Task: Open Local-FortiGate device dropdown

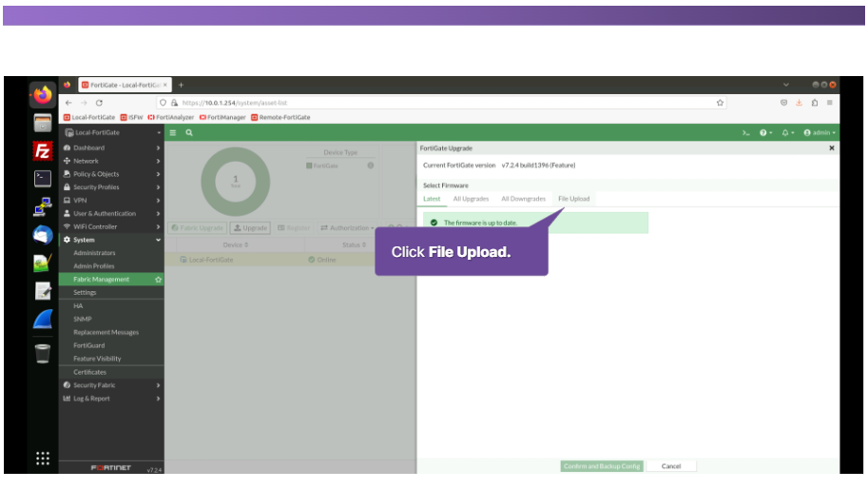Action: coord(111,133)
